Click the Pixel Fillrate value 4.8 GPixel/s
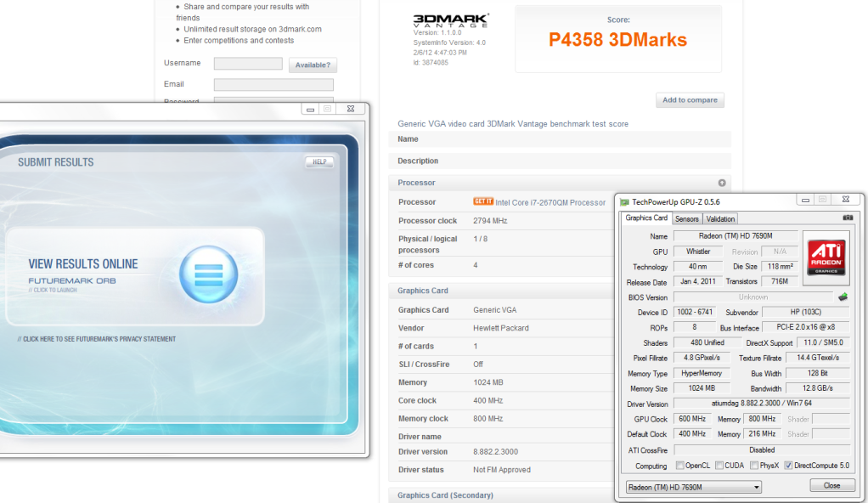The width and height of the screenshot is (868, 503). tap(702, 358)
